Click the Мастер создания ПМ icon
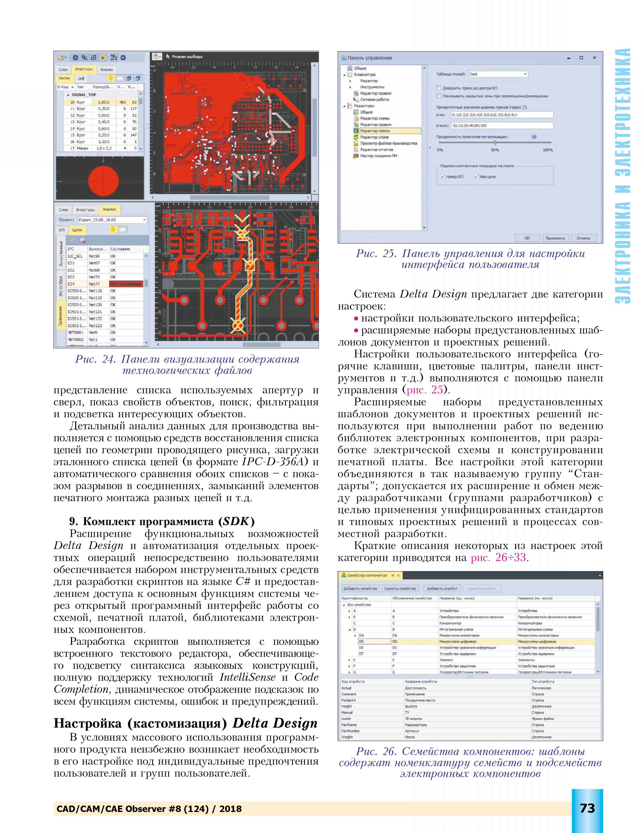The width and height of the screenshot is (644, 833). click(356, 156)
